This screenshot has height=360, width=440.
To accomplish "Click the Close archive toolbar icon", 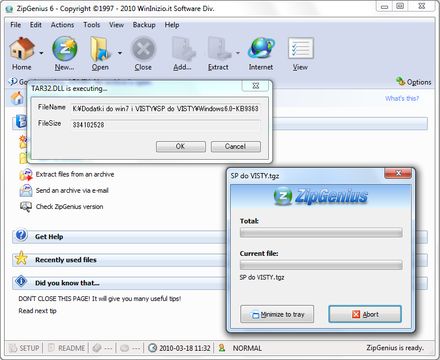I will pos(143,49).
